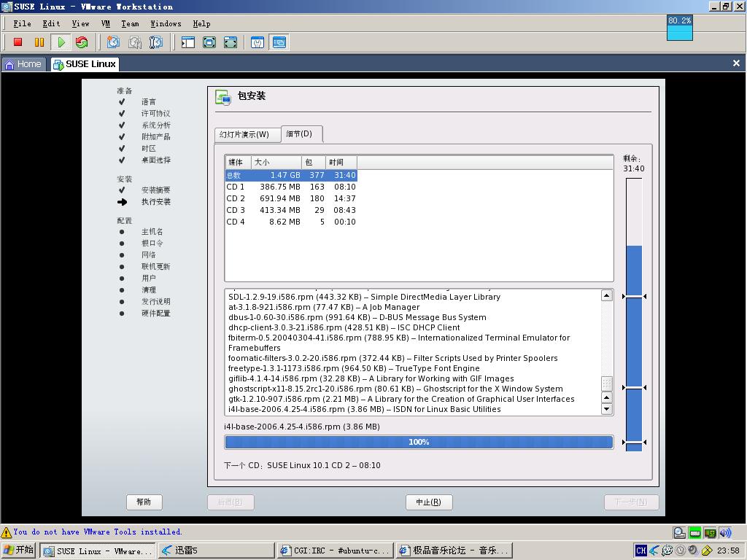This screenshot has height=560, width=747.
Task: Open the Edit menu
Action: [x=51, y=24]
